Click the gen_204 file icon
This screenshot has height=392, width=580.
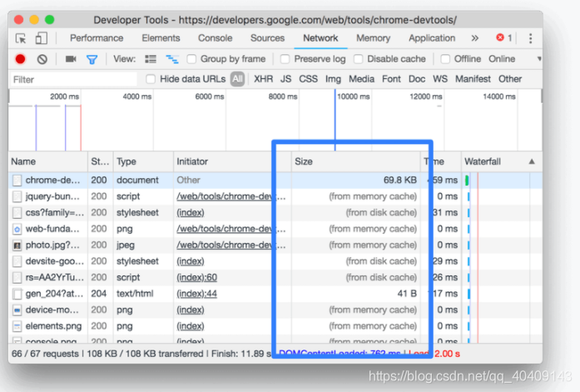pyautogui.click(x=17, y=294)
